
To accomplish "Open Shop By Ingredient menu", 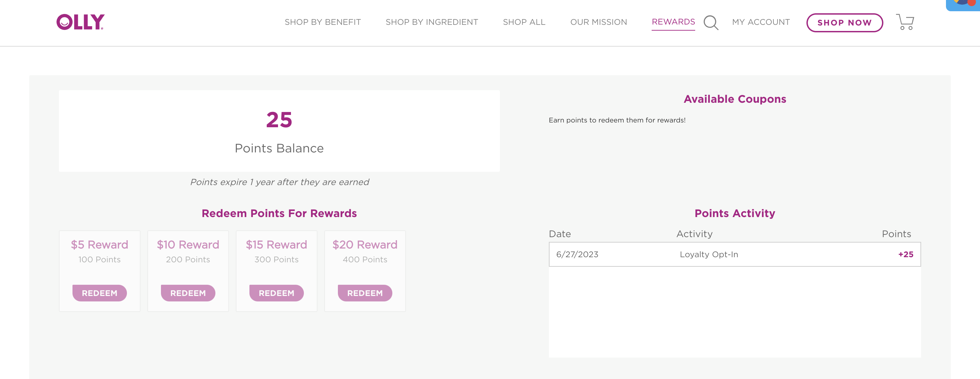I will coord(432,22).
